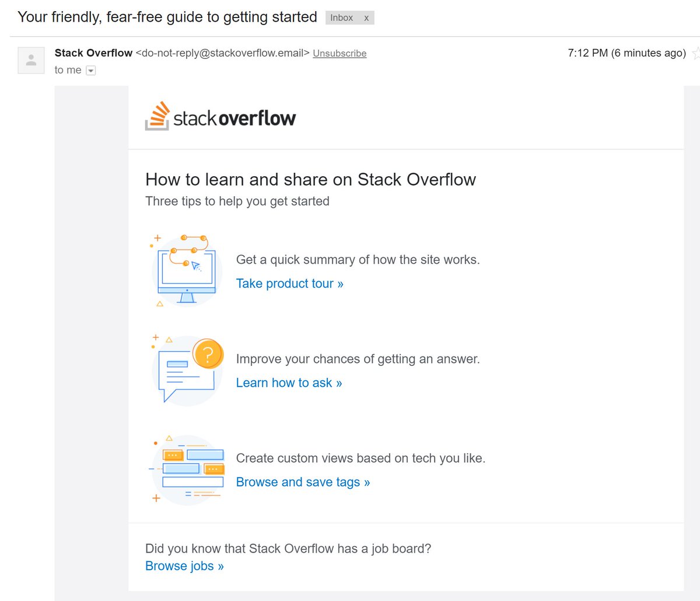Viewport: 700px width, 601px height.
Task: Click the "to me" recipient text
Action: 68,70
